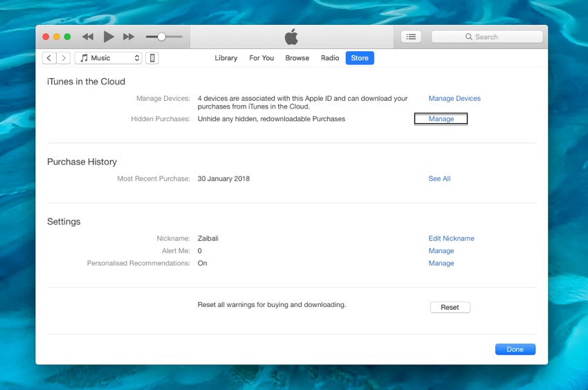Adjust the volume slider knob
This screenshot has height=390, width=588.
coord(161,37)
